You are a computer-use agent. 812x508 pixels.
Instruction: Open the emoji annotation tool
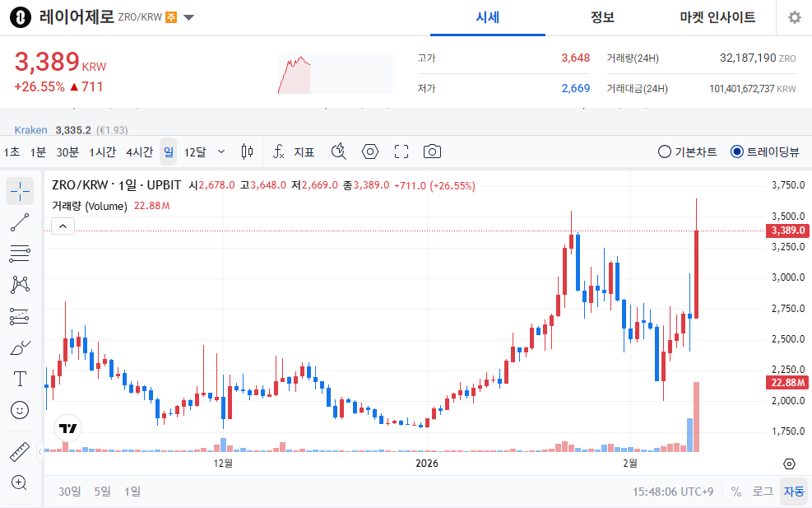(20, 410)
